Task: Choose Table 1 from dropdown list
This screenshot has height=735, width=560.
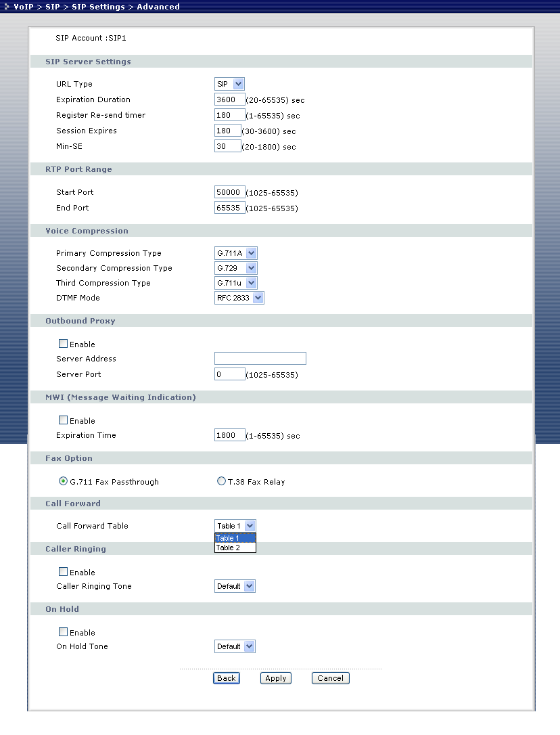Action: (235, 538)
